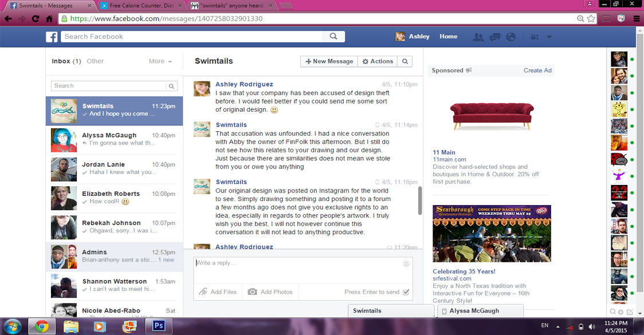Viewport: 644px width, 335px height.
Task: Select the Alyssa McGaugh conversation
Action: pyautogui.click(x=115, y=139)
